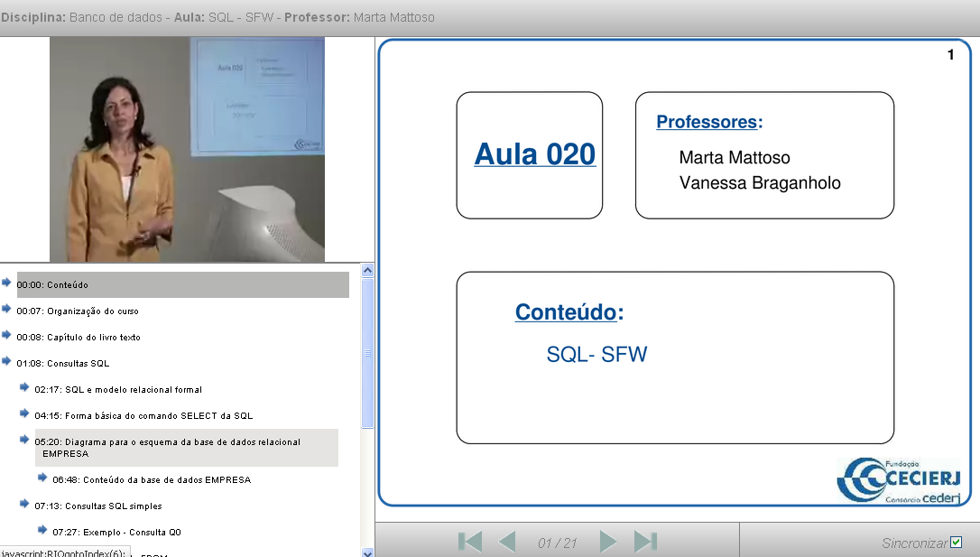
Task: Click the lecturer video frame
Action: click(x=187, y=150)
